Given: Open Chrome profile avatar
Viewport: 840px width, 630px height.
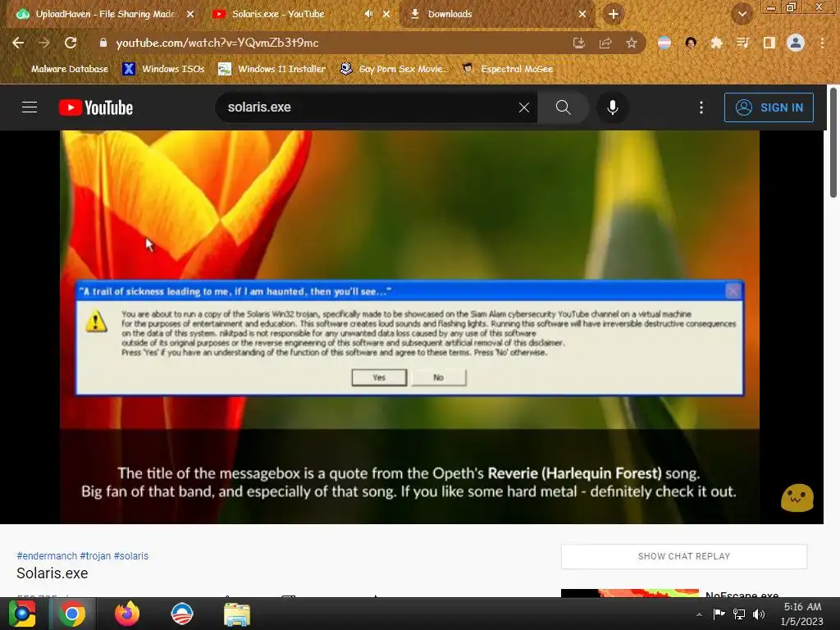Looking at the screenshot, I should [796, 43].
